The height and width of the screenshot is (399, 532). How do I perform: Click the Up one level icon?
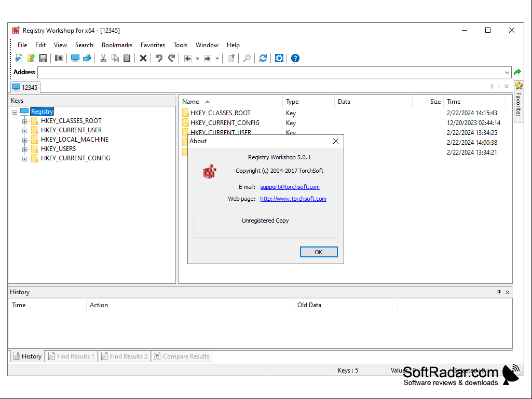click(x=231, y=58)
